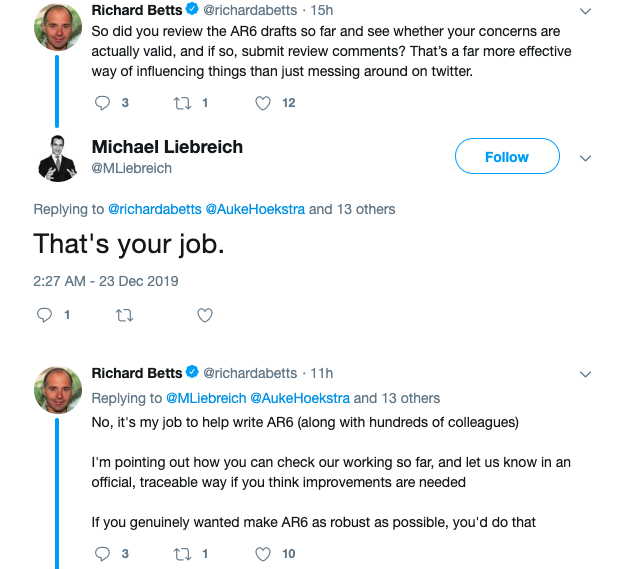Open Michael Liebreich's profile picture
The height and width of the screenshot is (569, 623).
tap(59, 157)
